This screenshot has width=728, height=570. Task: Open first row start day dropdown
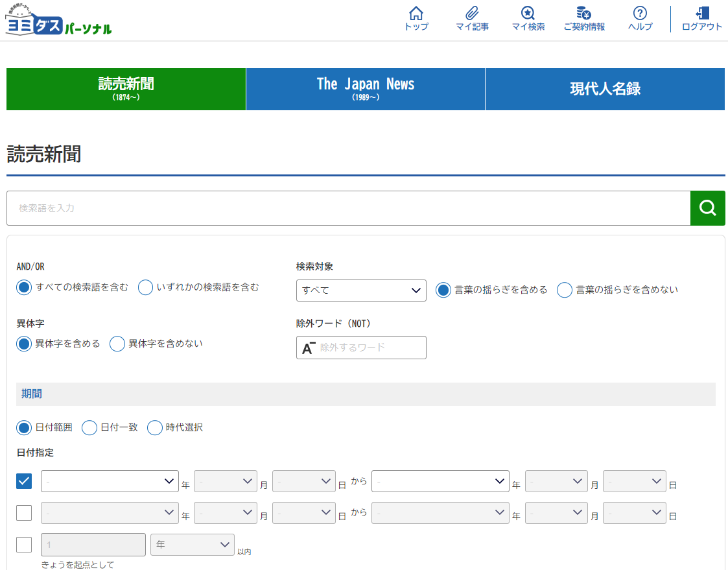[303, 481]
